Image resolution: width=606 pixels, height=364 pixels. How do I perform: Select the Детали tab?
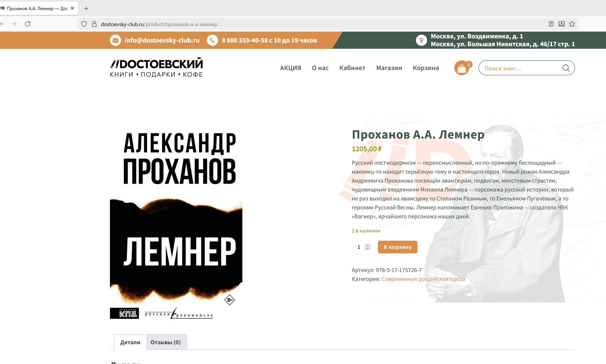pos(130,342)
